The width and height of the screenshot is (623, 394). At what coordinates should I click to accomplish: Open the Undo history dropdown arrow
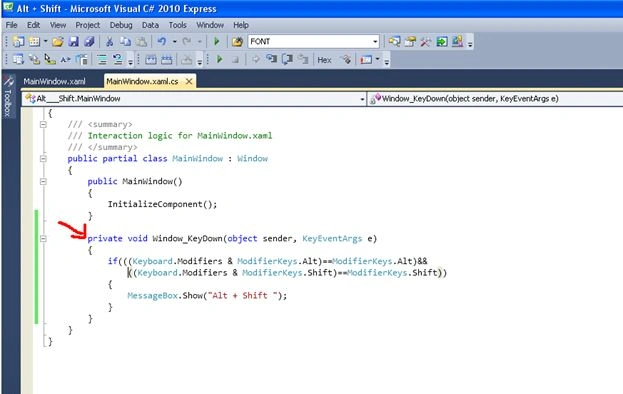[x=174, y=41]
